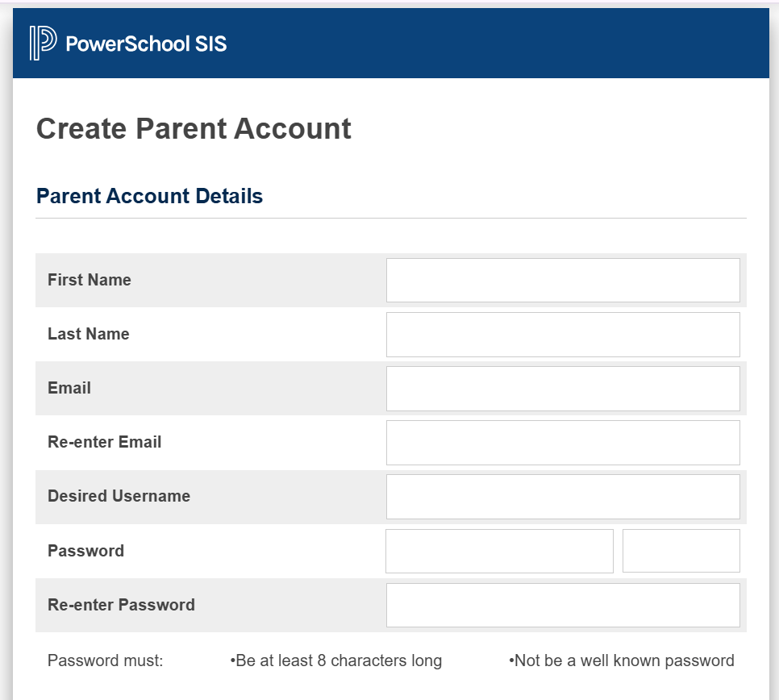Viewport: 779px width, 700px height.
Task: Click the "Password must:" requirements label
Action: (x=105, y=661)
